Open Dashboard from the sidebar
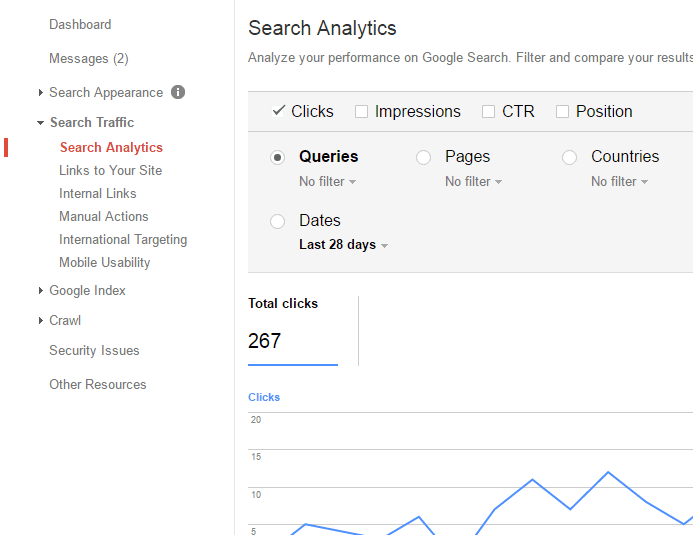Image resolution: width=693 pixels, height=535 pixels. pos(80,24)
